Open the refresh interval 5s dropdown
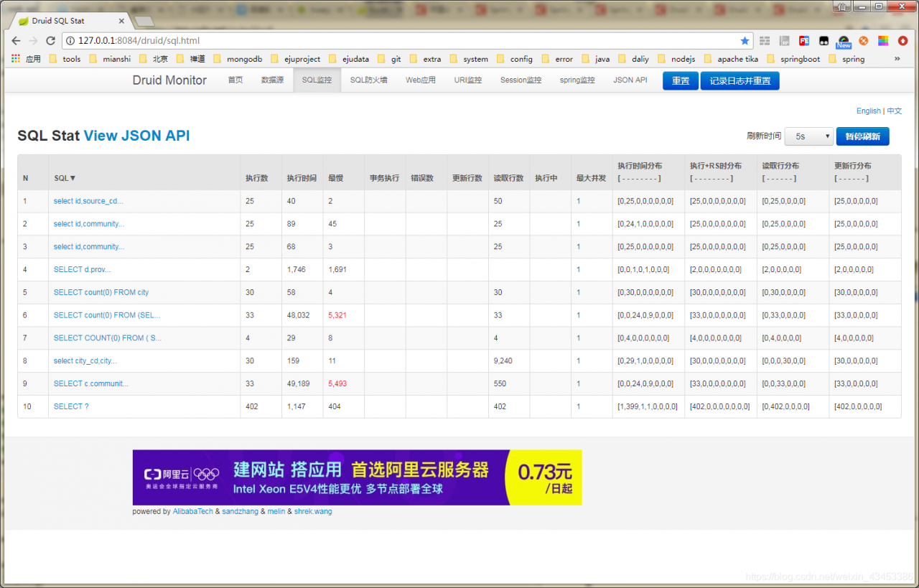Screen dimensions: 919x588 [x=808, y=136]
